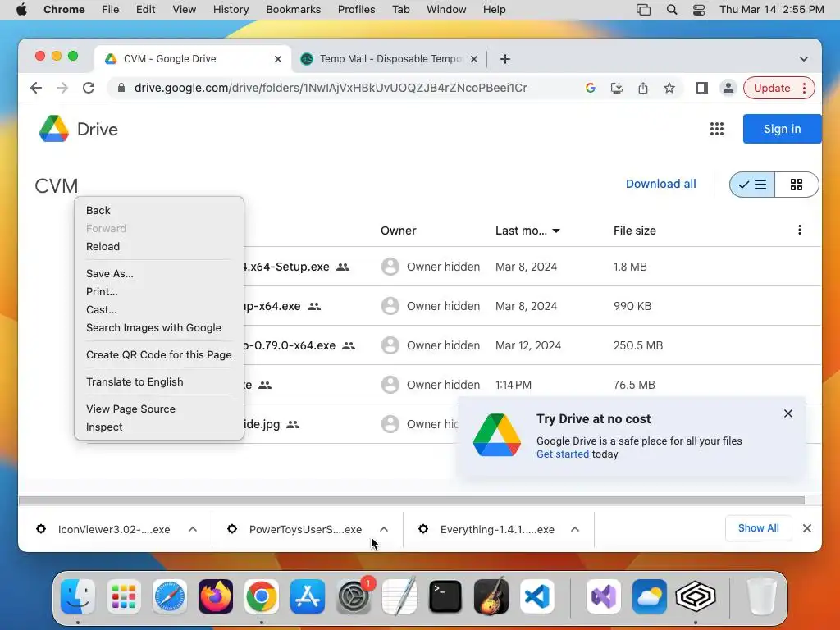Open the Google apps grid icon
Screen dimensions: 840x630
pyautogui.click(x=717, y=129)
